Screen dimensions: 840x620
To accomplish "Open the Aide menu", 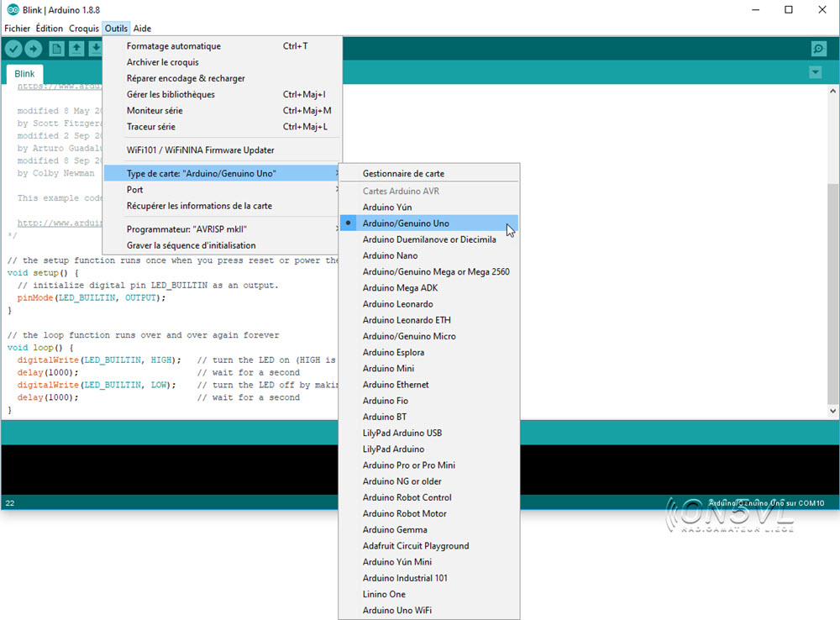I will pyautogui.click(x=142, y=29).
